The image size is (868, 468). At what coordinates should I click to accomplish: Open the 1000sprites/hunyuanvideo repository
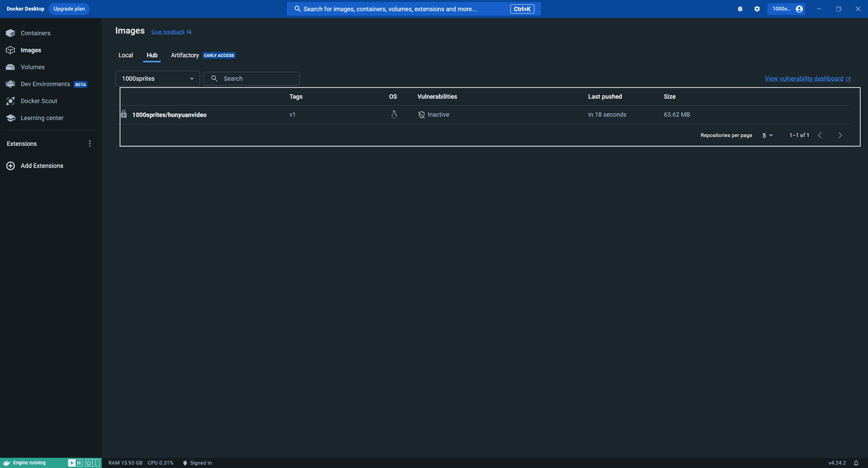point(170,115)
